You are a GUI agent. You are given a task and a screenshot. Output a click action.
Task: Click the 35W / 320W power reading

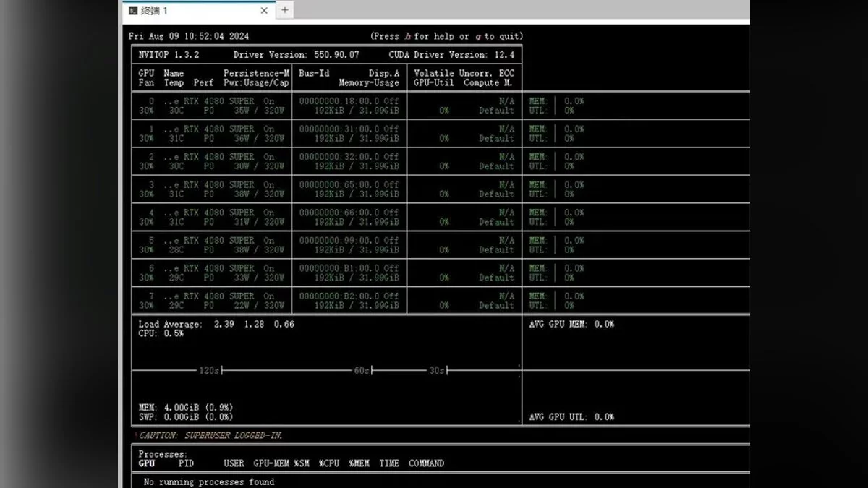[x=259, y=111]
